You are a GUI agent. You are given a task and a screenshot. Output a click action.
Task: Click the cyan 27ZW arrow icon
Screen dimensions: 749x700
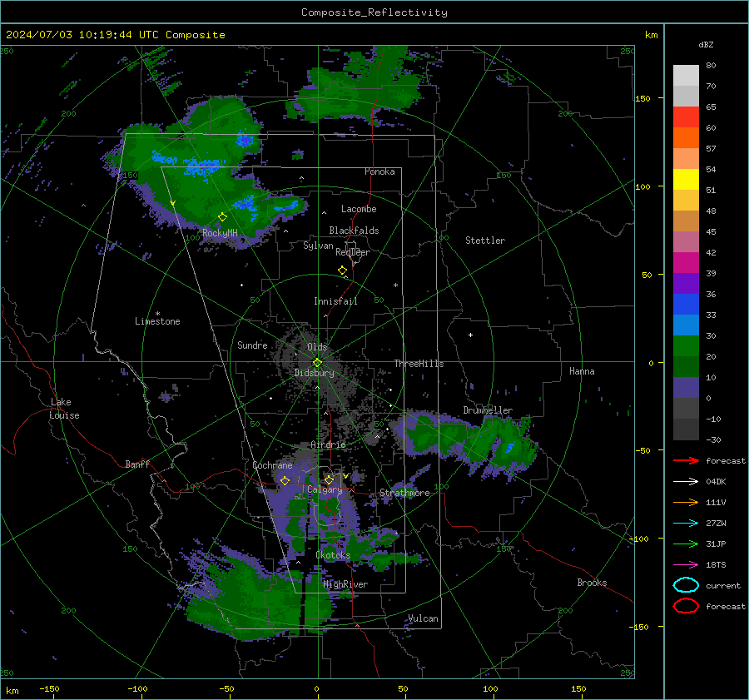(686, 524)
